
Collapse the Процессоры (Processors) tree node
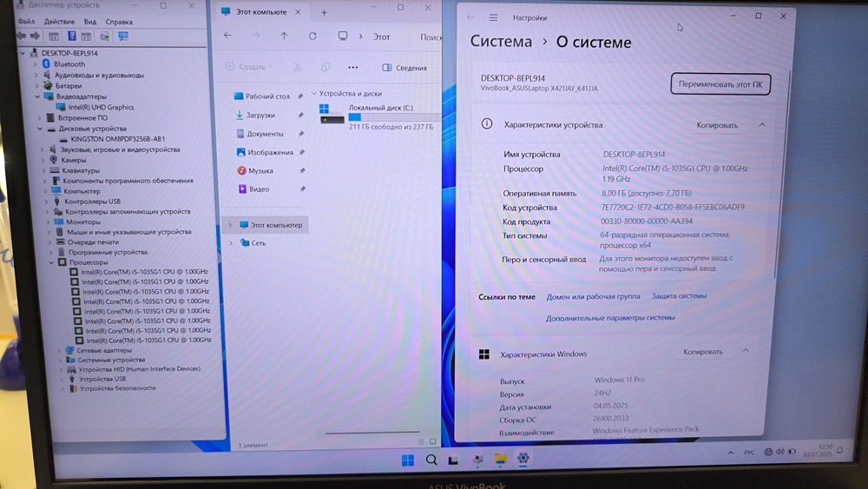tap(51, 262)
